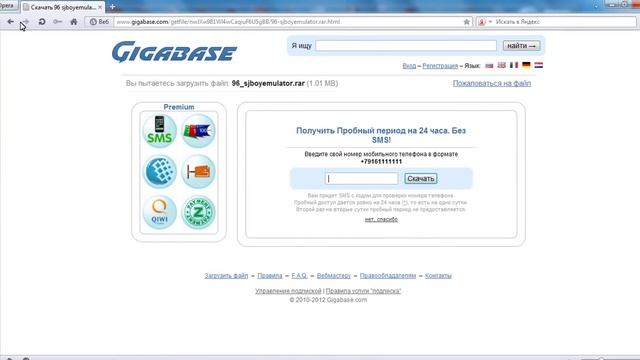This screenshot has height=360, width=640.
Task: Open 'Правообладателям' footer link
Action: point(388,276)
